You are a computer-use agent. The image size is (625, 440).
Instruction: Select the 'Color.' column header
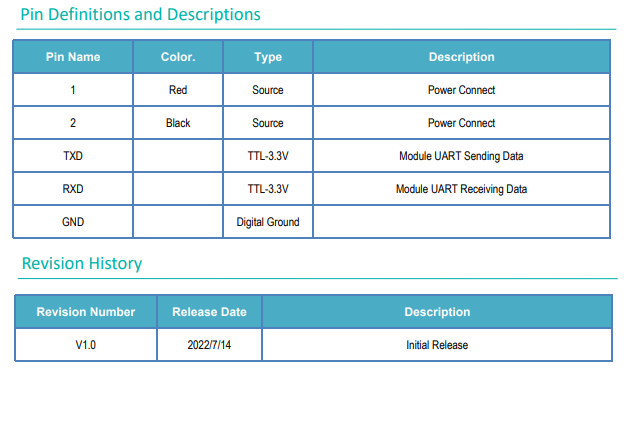178,57
